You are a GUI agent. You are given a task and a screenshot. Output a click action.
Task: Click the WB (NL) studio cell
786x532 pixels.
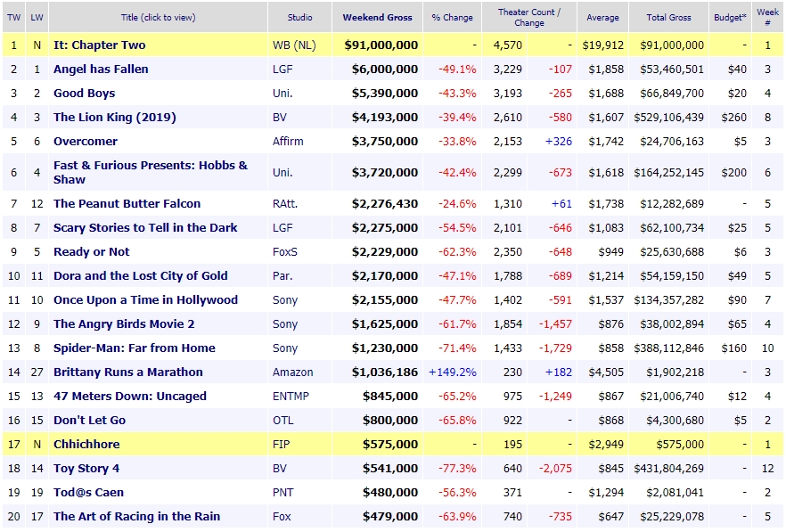click(x=294, y=45)
